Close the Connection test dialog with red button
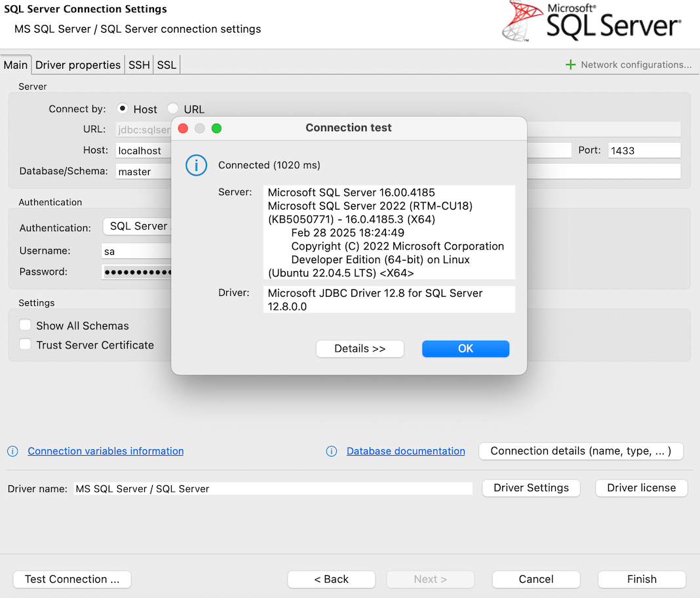This screenshot has height=598, width=700. click(184, 128)
